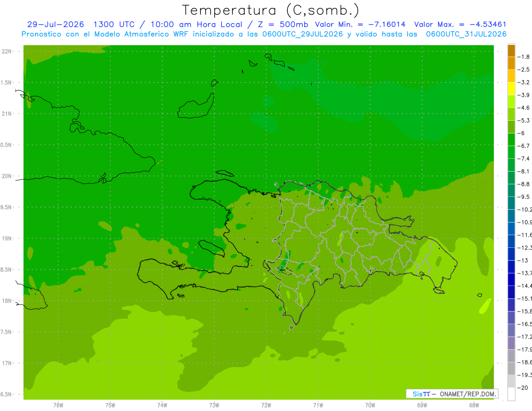
Task: Click the "-9.5" legend value
Action: click(524, 197)
